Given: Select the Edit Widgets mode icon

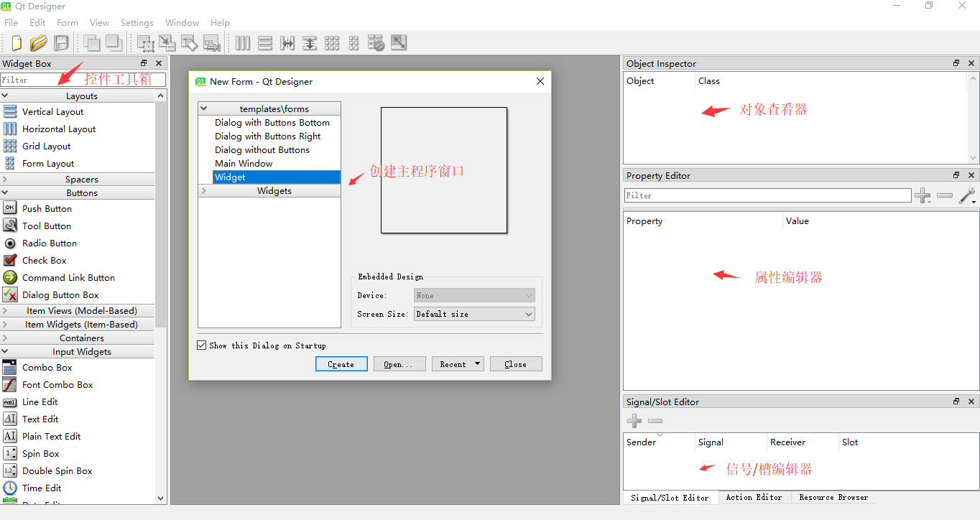Looking at the screenshot, I should click(145, 43).
